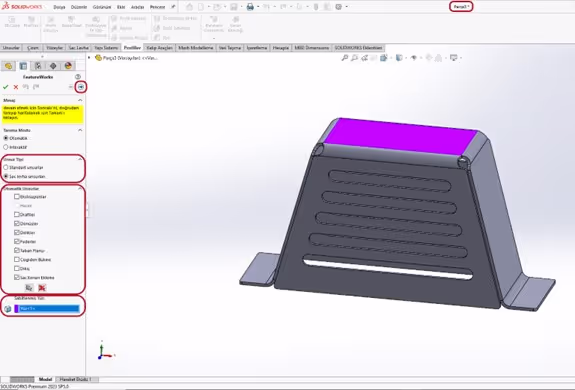Switch to the Sac Levha ribbon tab

[78, 48]
